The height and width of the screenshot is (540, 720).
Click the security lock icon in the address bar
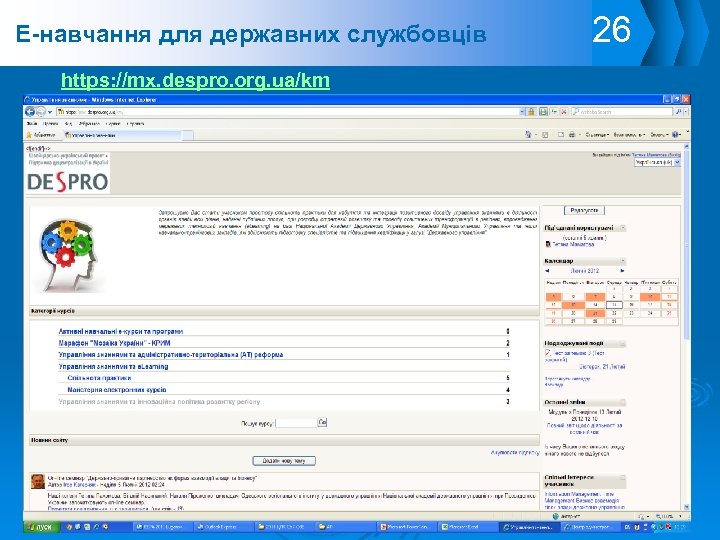(x=531, y=112)
